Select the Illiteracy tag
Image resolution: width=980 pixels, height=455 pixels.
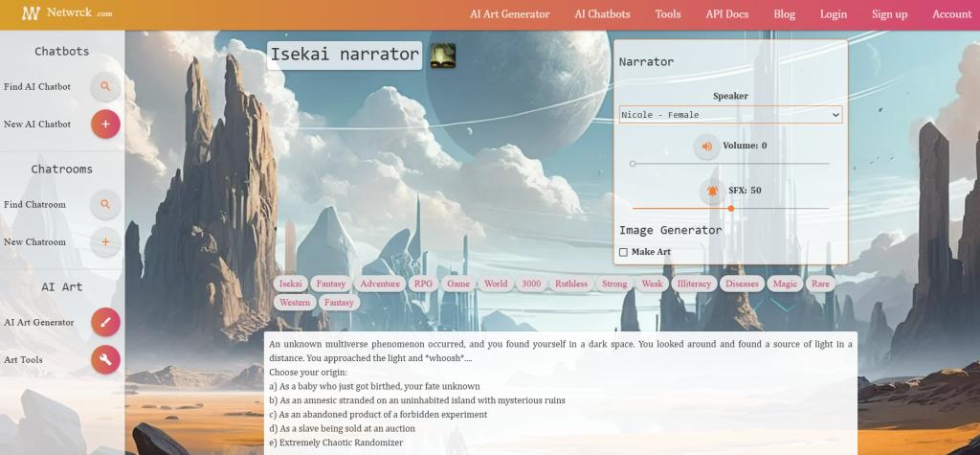tap(695, 284)
